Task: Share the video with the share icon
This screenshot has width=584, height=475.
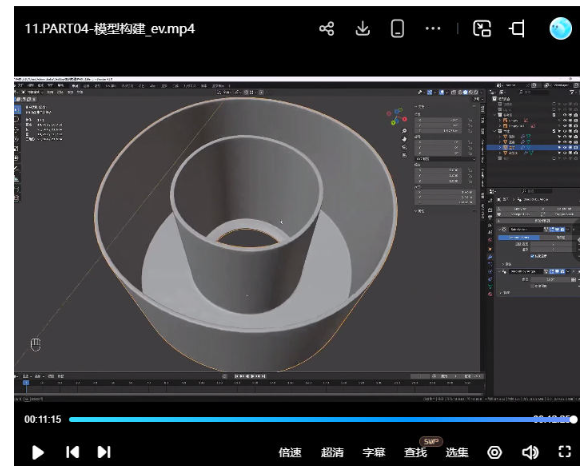Action: [x=327, y=29]
